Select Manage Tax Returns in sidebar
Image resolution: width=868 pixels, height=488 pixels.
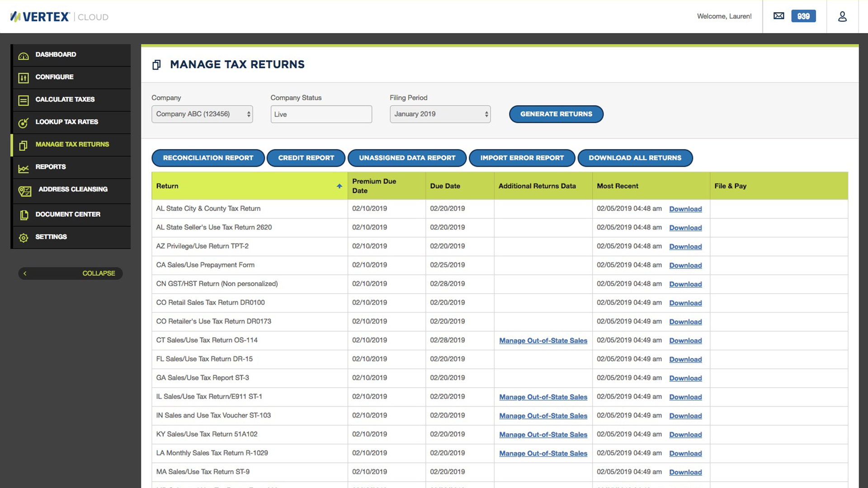click(72, 145)
